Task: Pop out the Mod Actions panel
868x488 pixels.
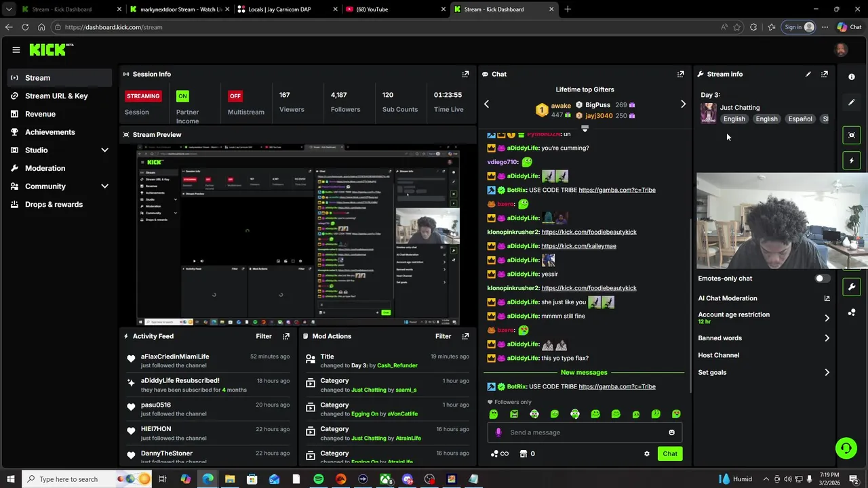Action: (465, 336)
